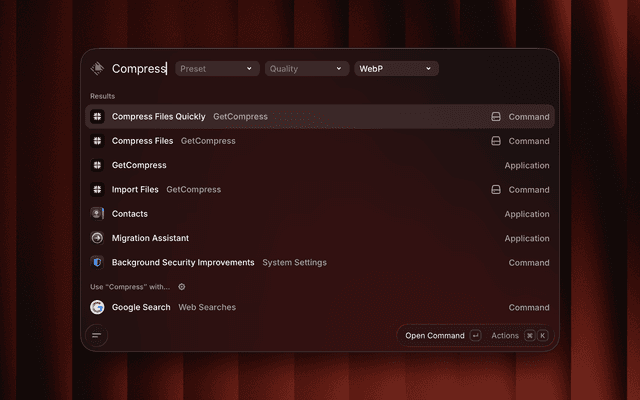Open the Quality dropdown
Screen dimensions: 640x400
click(x=307, y=69)
